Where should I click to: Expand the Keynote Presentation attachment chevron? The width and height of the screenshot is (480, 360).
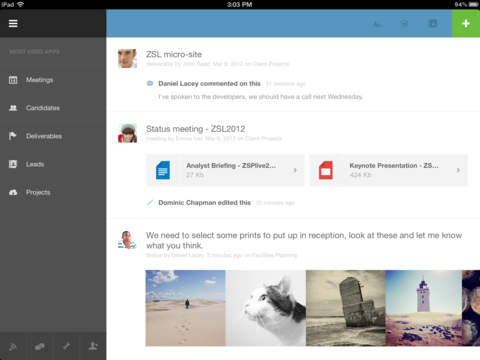[458, 170]
